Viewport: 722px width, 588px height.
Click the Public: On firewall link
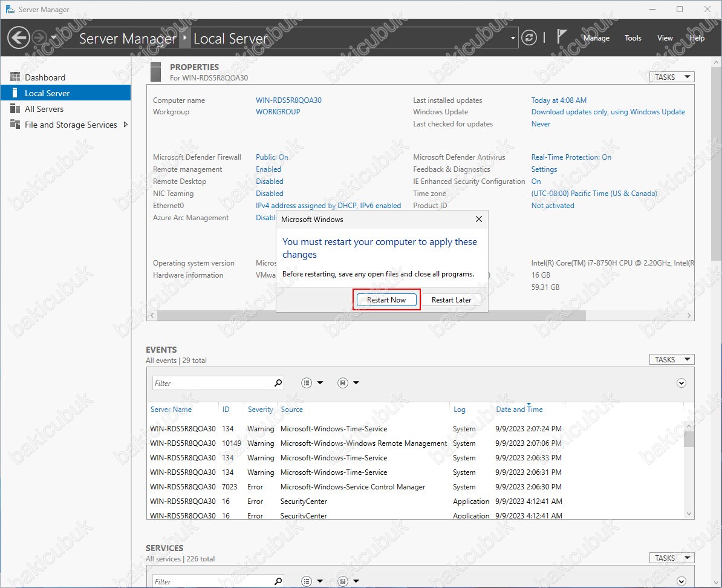point(272,157)
